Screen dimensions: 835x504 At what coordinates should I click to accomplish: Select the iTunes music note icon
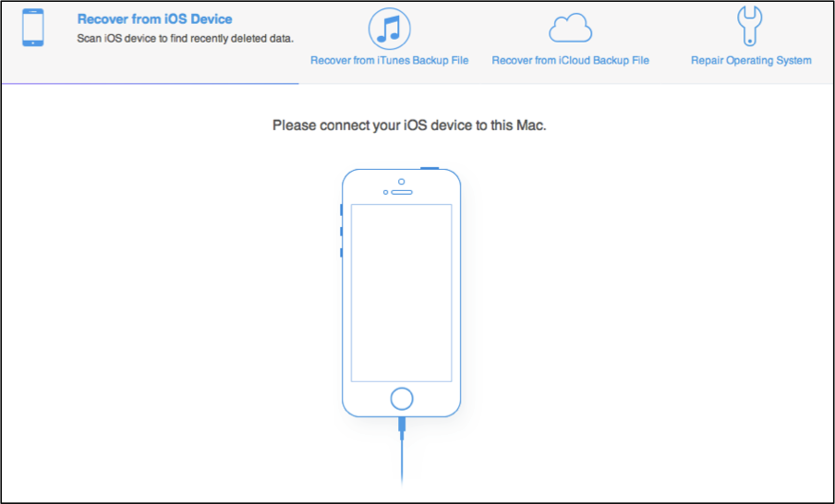(x=389, y=29)
